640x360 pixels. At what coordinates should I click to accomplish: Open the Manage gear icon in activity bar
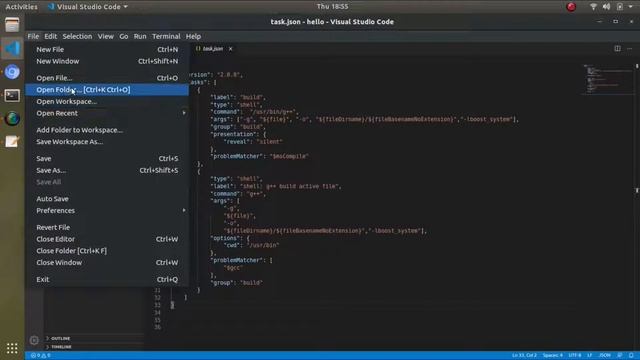tap(34, 340)
